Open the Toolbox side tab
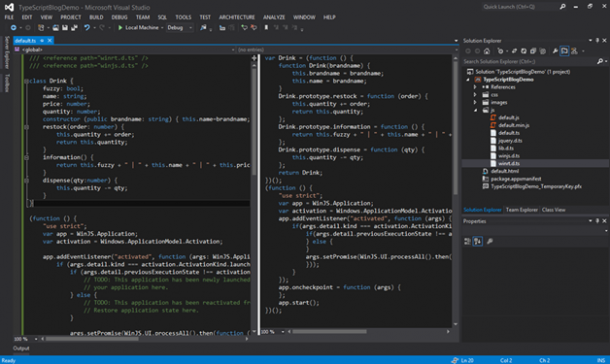This screenshot has width=610, height=364. 7,83
